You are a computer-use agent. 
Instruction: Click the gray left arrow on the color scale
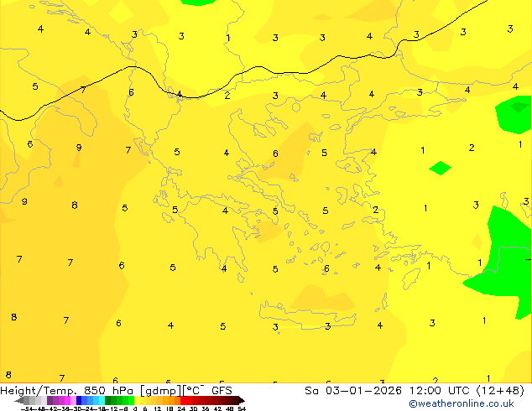[x=19, y=400]
